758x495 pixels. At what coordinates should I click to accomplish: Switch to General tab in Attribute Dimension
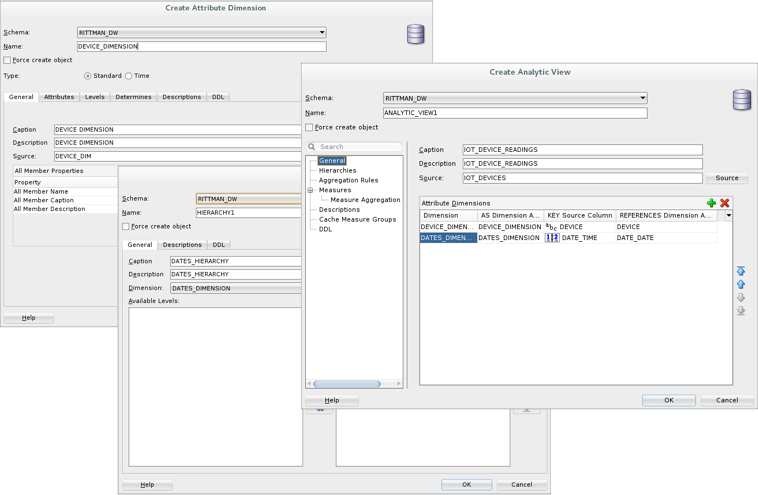coord(21,97)
